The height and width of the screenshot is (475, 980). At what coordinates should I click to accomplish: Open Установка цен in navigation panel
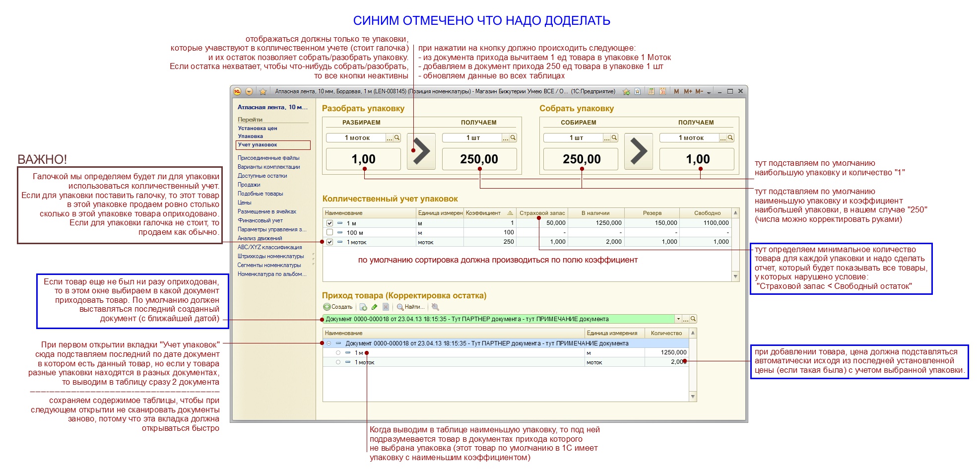(x=257, y=128)
